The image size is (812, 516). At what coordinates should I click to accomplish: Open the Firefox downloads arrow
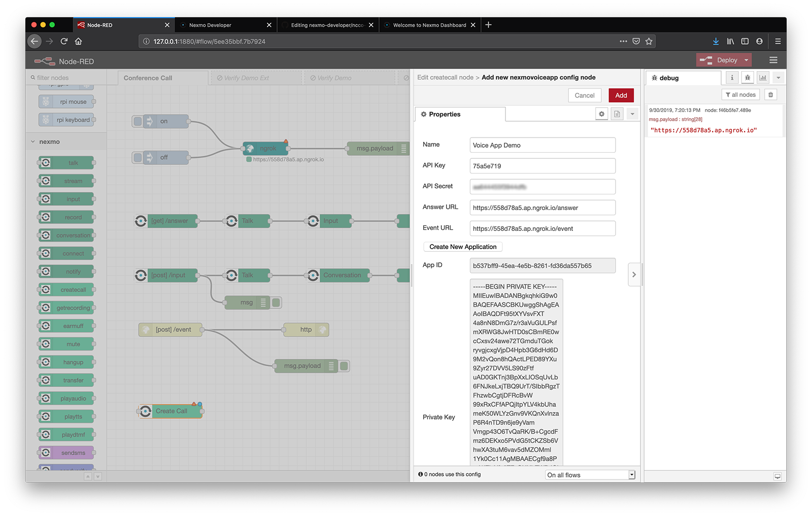tap(716, 41)
